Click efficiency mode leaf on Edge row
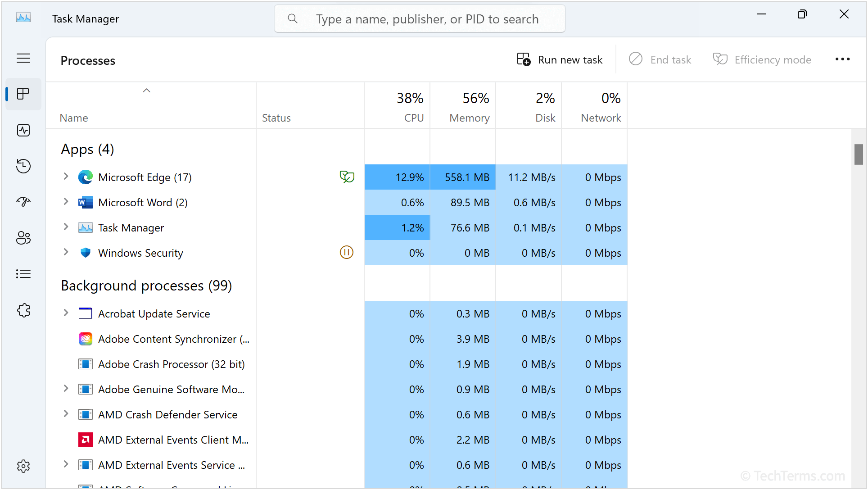Image resolution: width=868 pixels, height=490 pixels. (347, 177)
